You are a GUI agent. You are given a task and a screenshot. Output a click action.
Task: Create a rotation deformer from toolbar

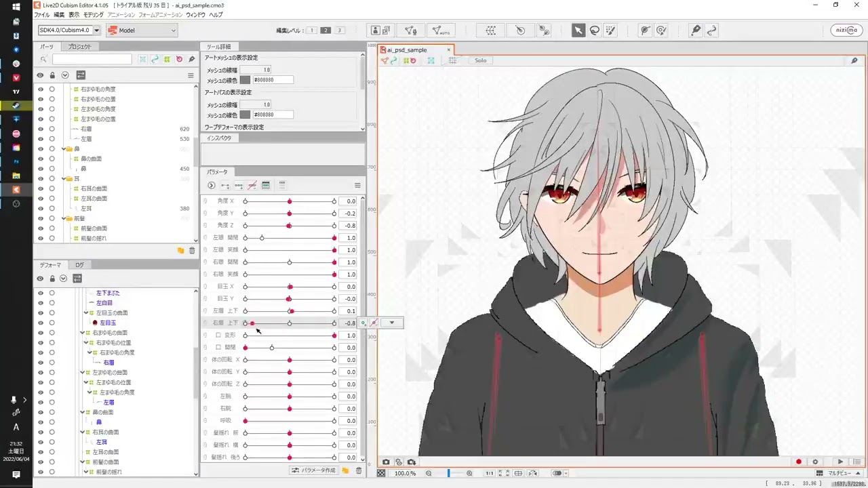pyautogui.click(x=520, y=30)
